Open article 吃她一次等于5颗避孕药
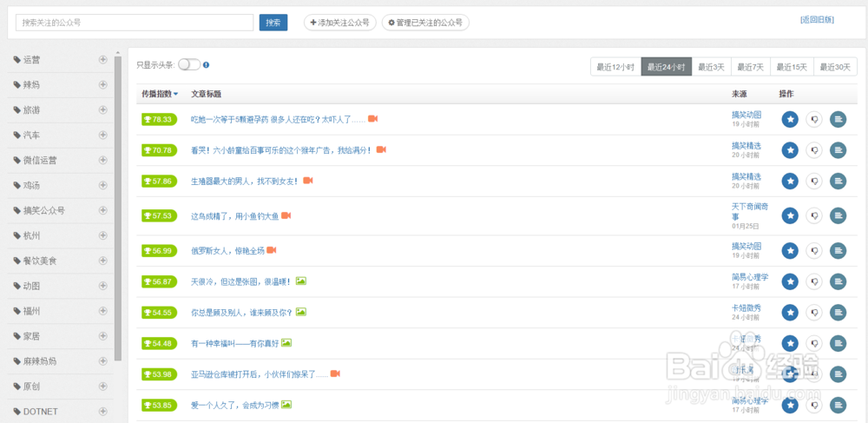The width and height of the screenshot is (868, 423). [279, 119]
